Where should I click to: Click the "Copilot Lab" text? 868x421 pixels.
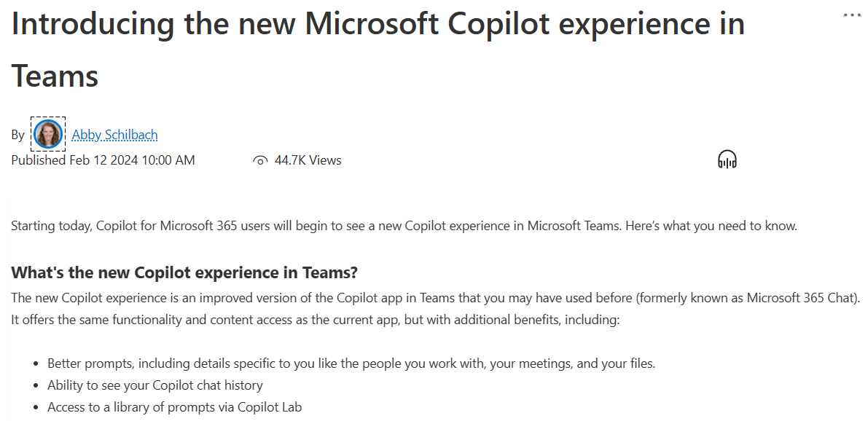pyautogui.click(x=270, y=407)
